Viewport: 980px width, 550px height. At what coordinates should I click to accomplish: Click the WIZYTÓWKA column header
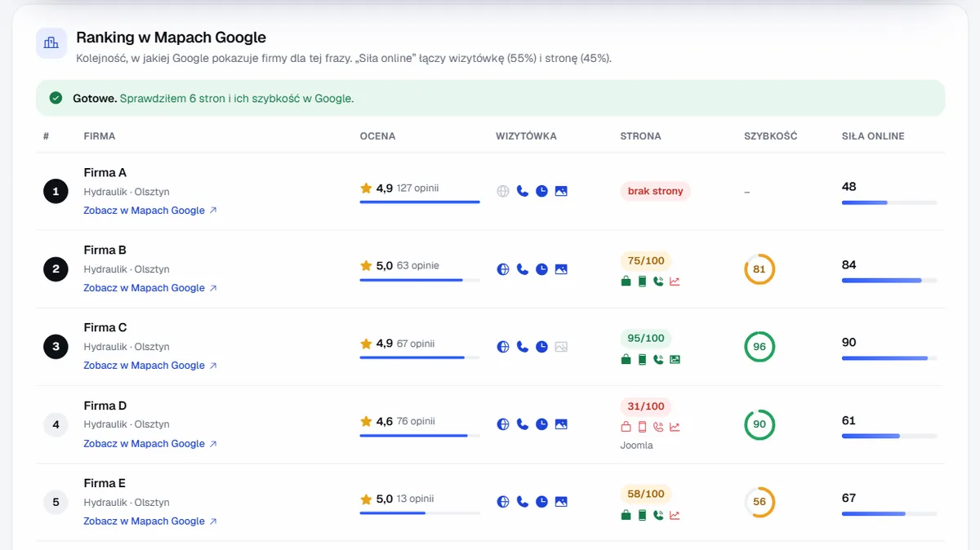526,136
